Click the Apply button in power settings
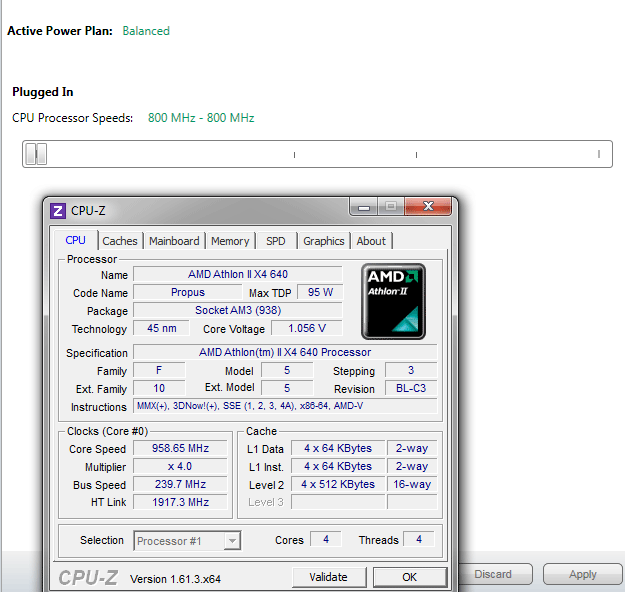 click(x=582, y=574)
